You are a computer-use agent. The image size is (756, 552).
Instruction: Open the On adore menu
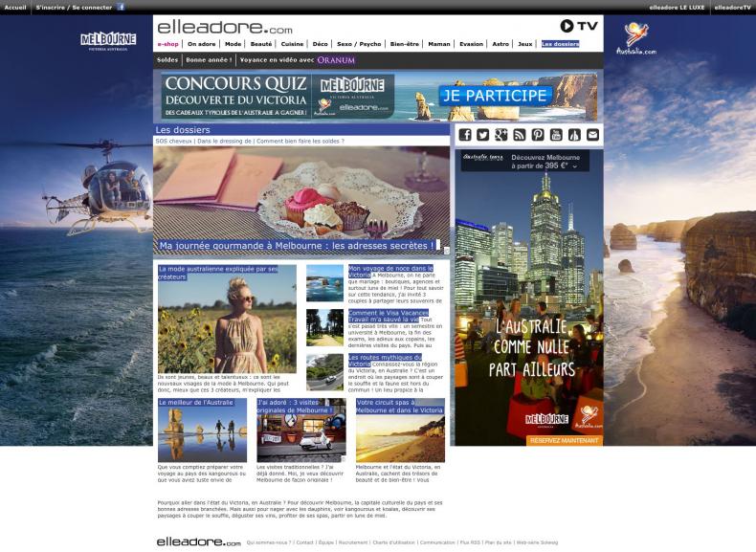(x=202, y=44)
